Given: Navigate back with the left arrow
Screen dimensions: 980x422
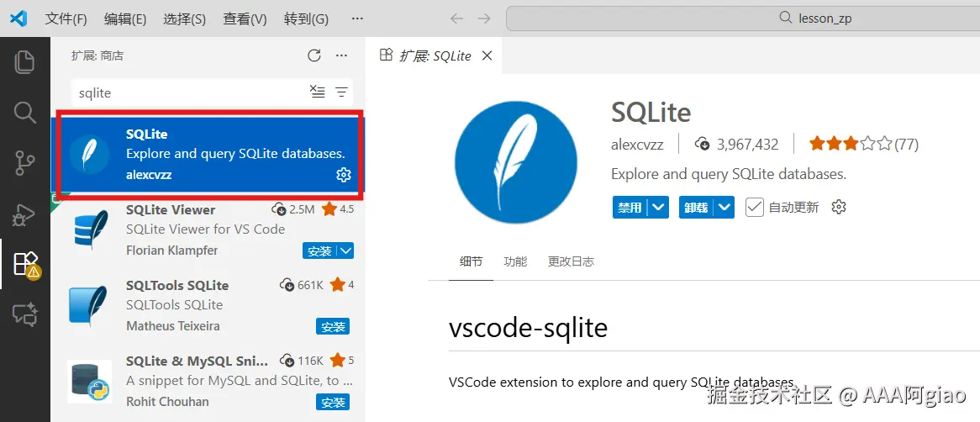Looking at the screenshot, I should (457, 18).
